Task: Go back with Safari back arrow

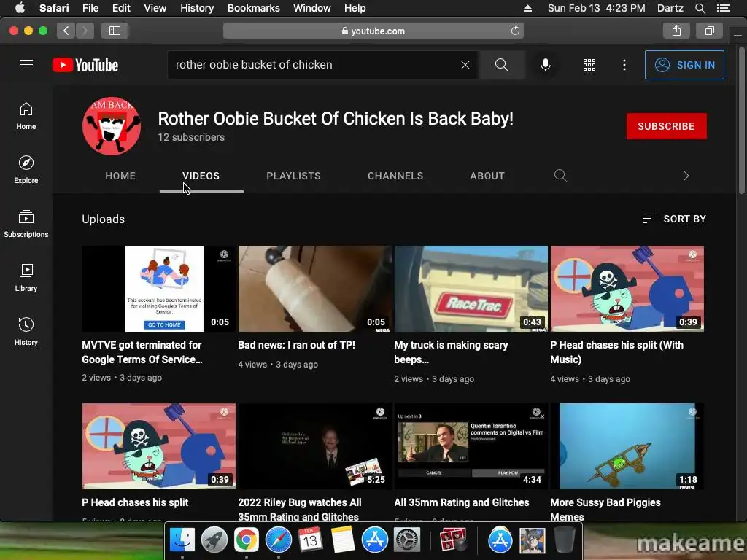Action: (x=66, y=31)
